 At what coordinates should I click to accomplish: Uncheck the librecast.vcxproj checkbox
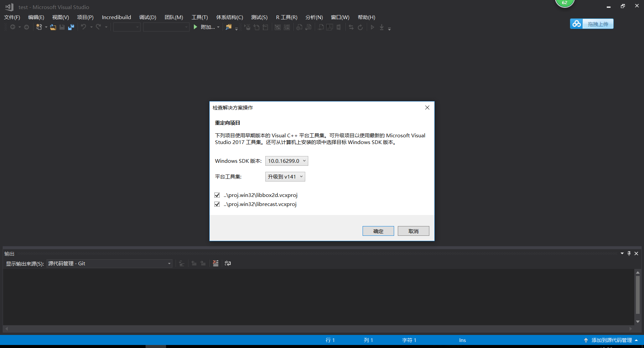pos(217,204)
